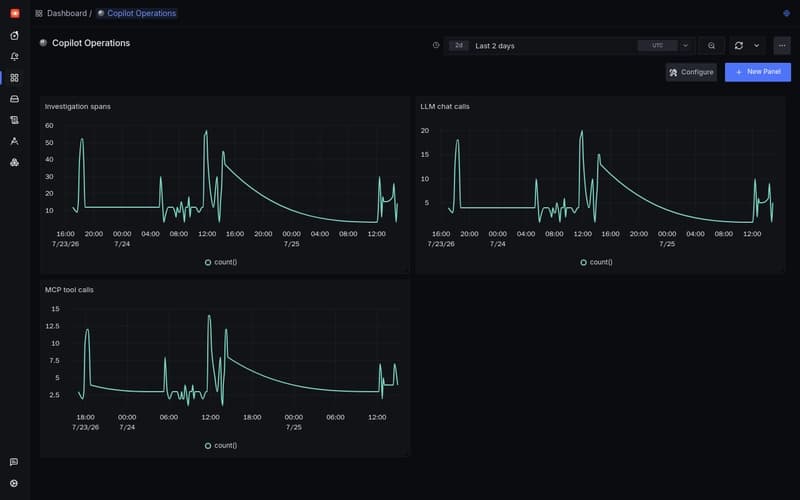Click the LLM chat calls panel title

[x=445, y=107]
